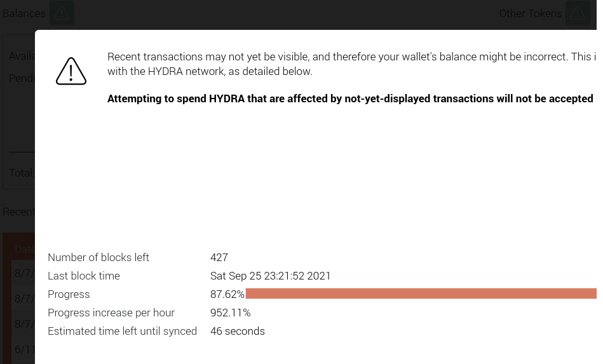The height and width of the screenshot is (364, 603).
Task: Click the 46 seconds estimate value
Action: coord(238,331)
